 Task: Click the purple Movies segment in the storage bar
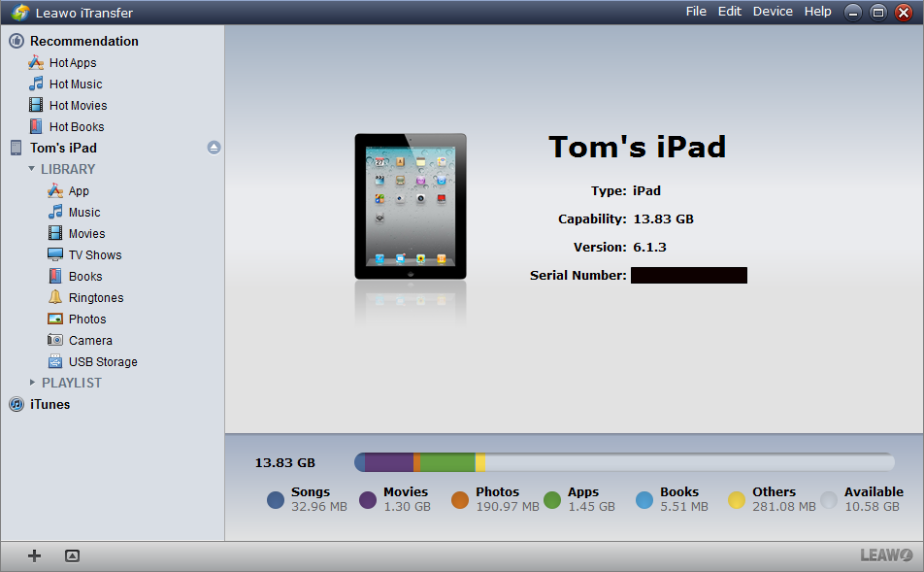(389, 462)
